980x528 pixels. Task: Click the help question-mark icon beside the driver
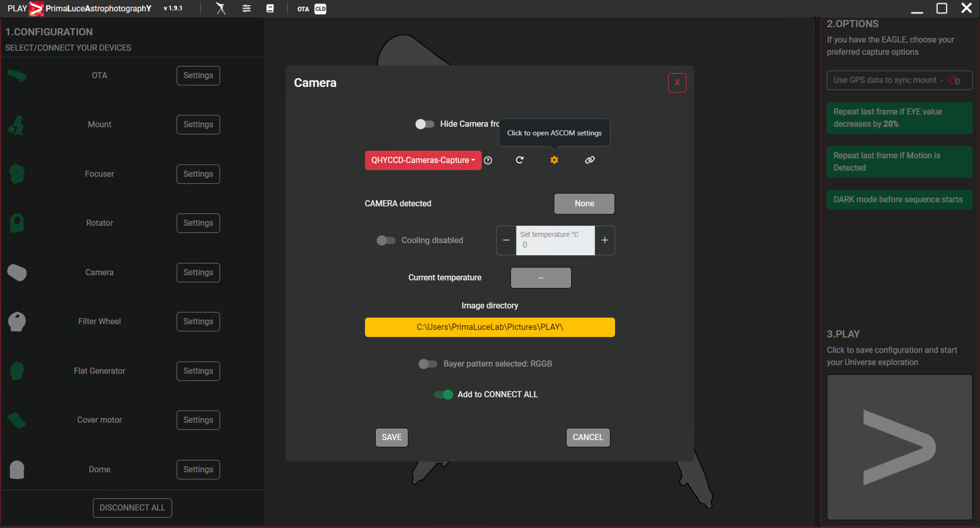(x=488, y=160)
